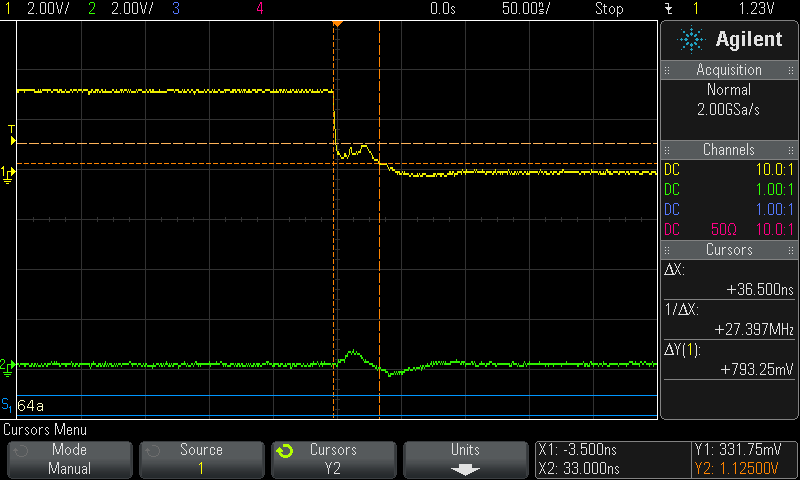The height and width of the screenshot is (480, 800).
Task: Click the trigger source 1 in status bar
Action: click(x=695, y=9)
